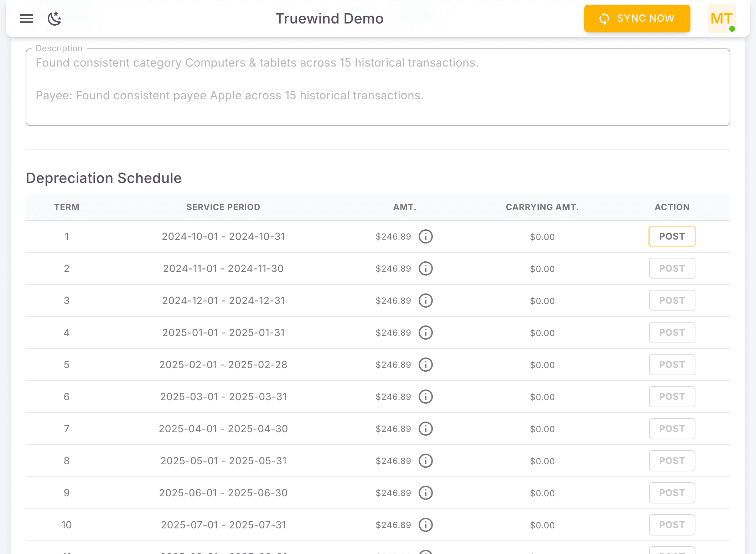Open the MT user profile avatar
This screenshot has height=554, width=756.
[721, 19]
